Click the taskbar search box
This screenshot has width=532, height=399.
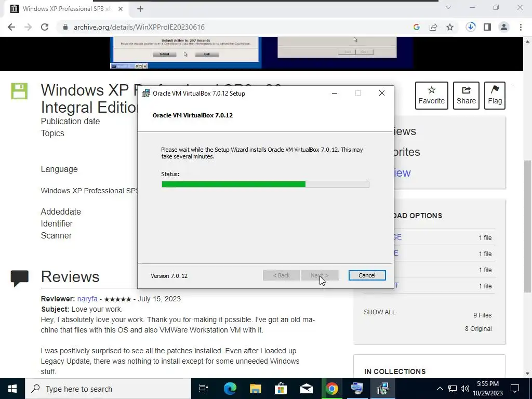click(108, 389)
